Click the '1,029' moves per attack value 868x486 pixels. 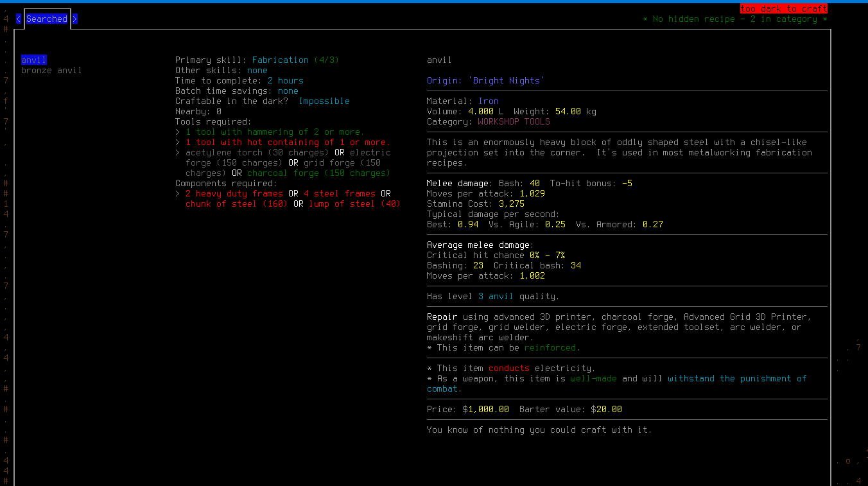(532, 194)
